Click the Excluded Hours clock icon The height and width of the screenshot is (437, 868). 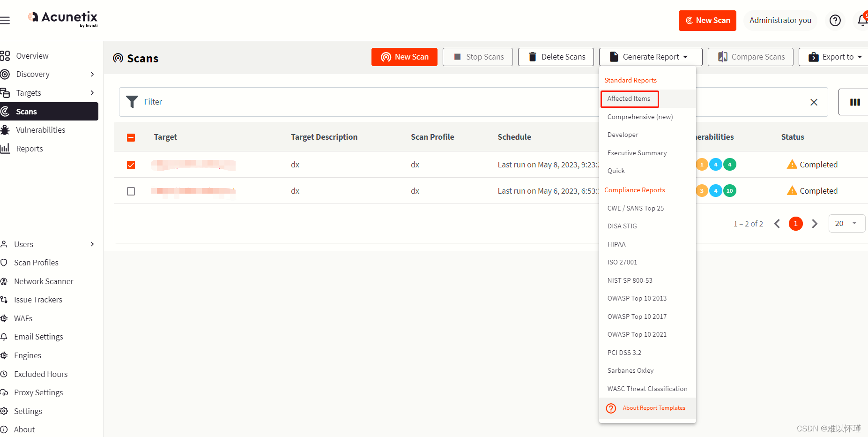4,374
